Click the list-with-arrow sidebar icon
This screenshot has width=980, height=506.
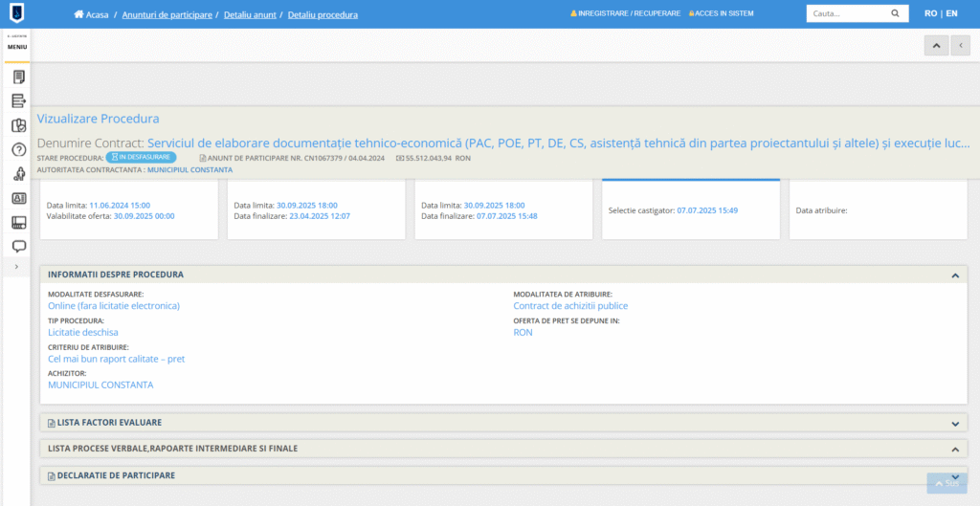18,101
